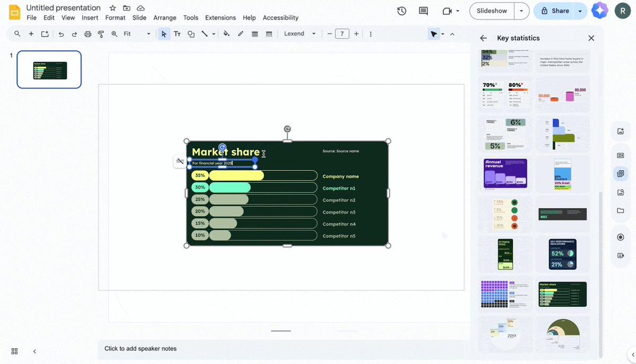This screenshot has width=636, height=364.
Task: Redo the last action
Action: click(x=74, y=33)
